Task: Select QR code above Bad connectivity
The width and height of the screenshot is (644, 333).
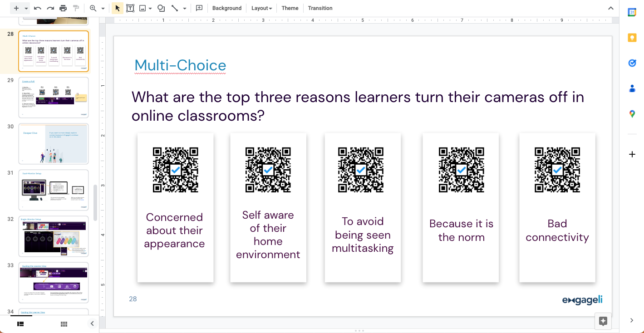Action: coord(557,170)
